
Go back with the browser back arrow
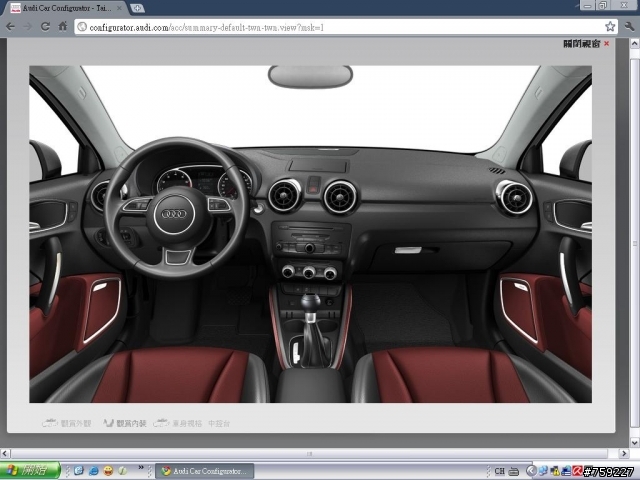tap(10, 27)
